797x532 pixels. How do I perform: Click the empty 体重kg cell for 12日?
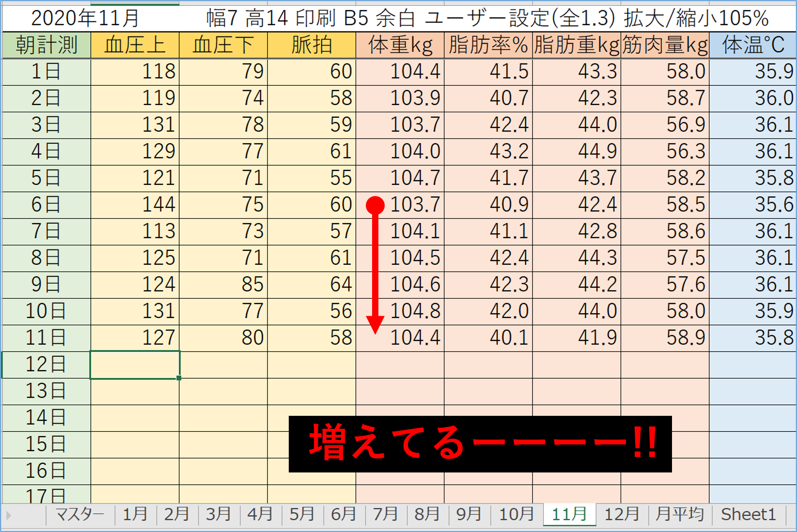400,365
